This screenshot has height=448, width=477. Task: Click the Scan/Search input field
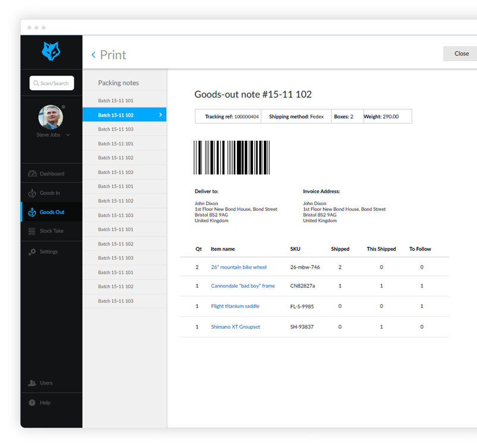click(52, 83)
